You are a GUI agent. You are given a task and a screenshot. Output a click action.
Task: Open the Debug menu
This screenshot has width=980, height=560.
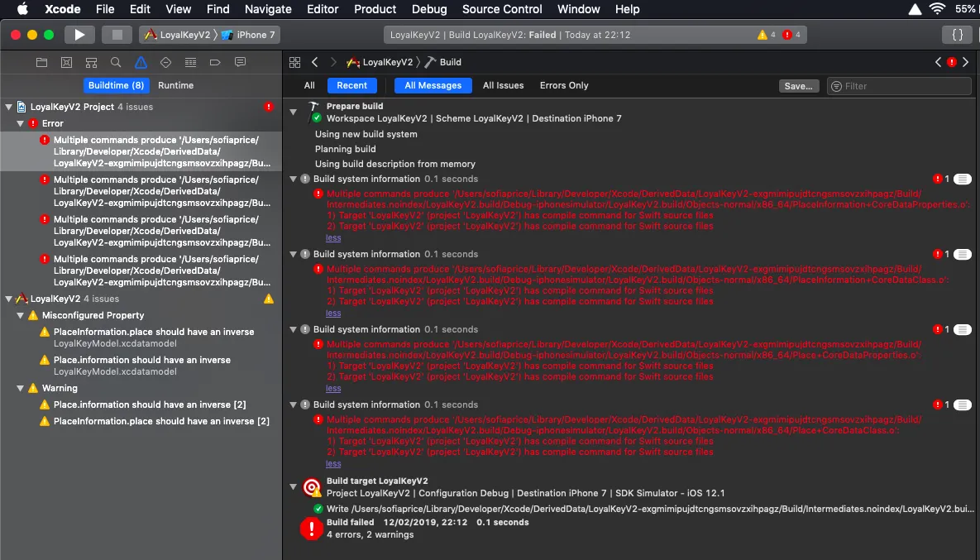pos(429,9)
